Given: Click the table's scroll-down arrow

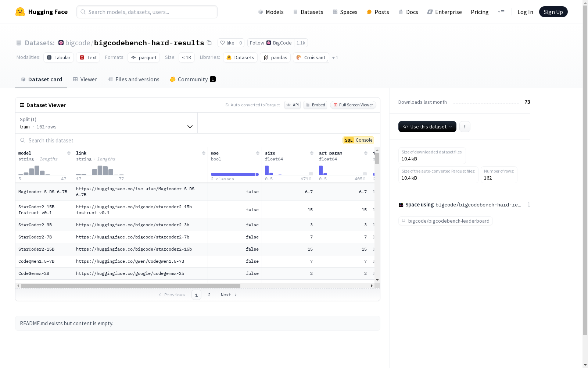Looking at the screenshot, I should (377, 280).
